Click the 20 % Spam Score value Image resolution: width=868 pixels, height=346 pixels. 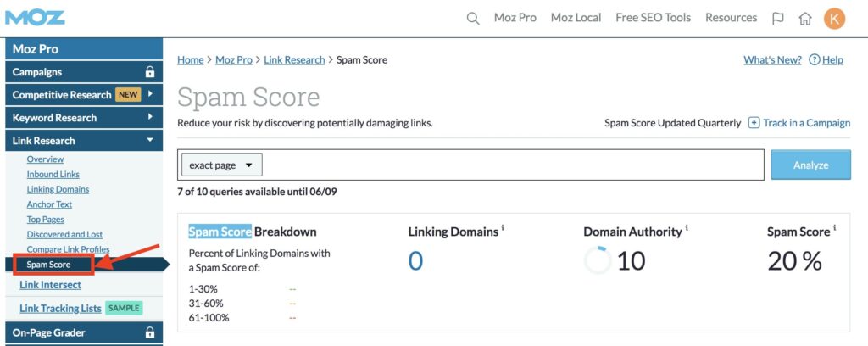(x=795, y=260)
